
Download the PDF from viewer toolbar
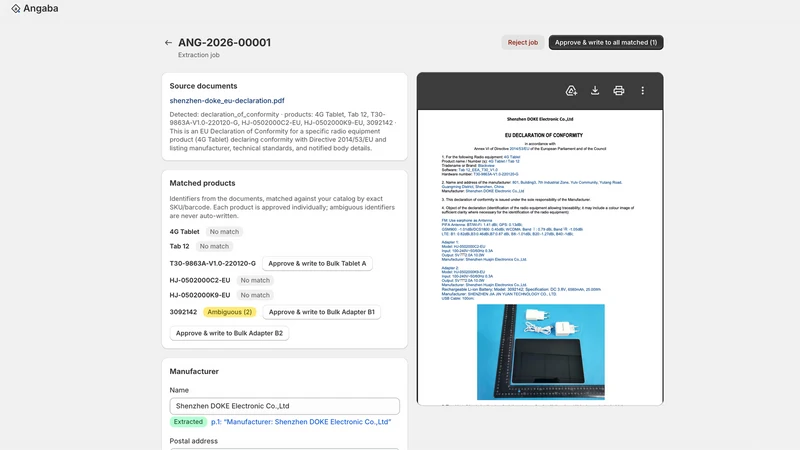(595, 91)
